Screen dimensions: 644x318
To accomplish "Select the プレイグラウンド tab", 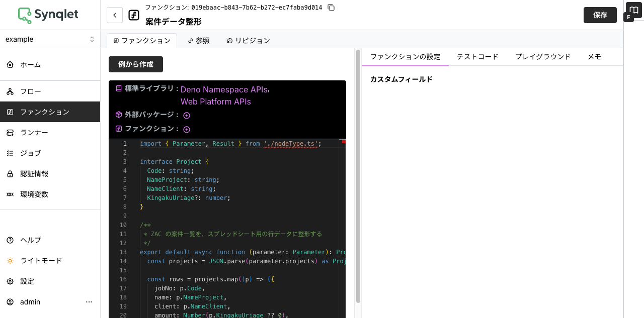I will point(543,57).
